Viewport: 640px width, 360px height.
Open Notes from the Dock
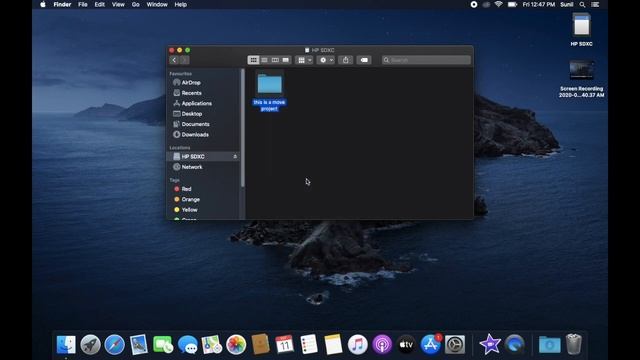[x=333, y=345]
